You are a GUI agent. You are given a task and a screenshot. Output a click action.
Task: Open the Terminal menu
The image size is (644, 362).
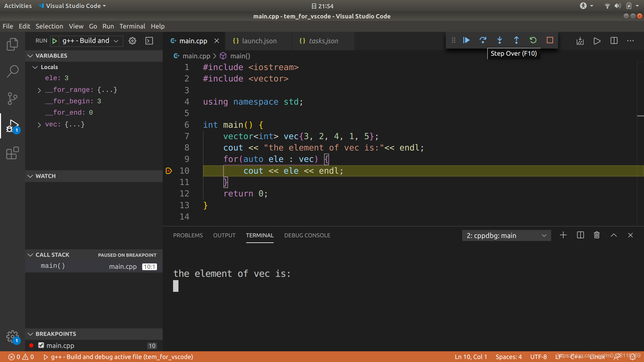point(132,26)
